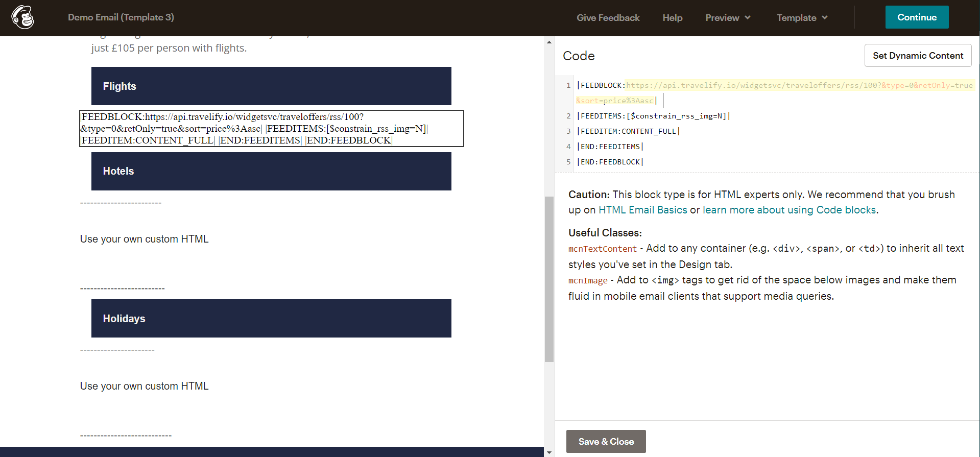Click the first Use your own custom HTML block

144,239
